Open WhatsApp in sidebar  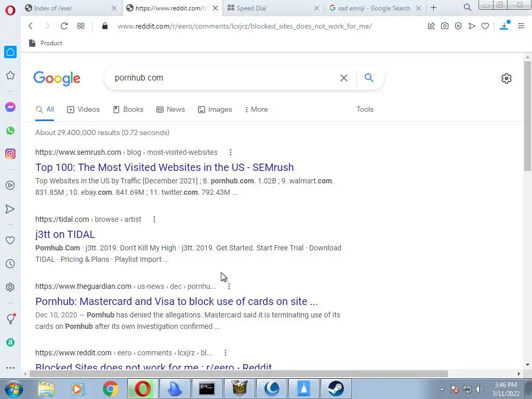click(x=10, y=130)
